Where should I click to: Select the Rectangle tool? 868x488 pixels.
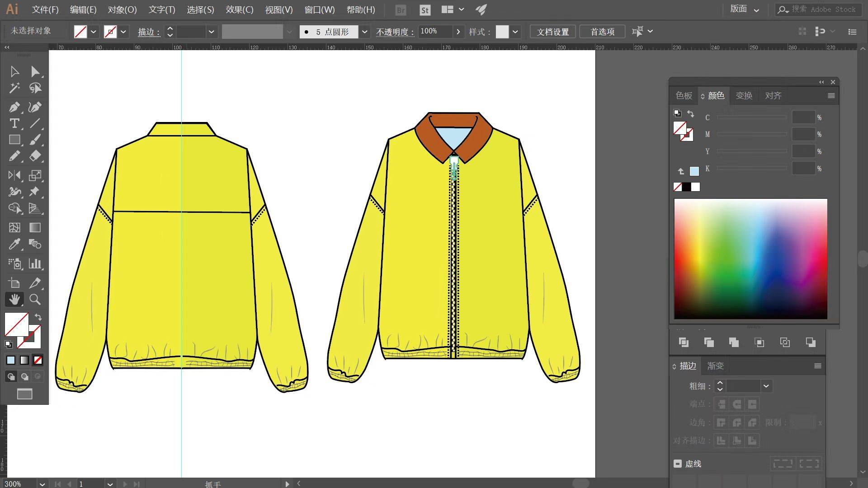[x=14, y=140]
